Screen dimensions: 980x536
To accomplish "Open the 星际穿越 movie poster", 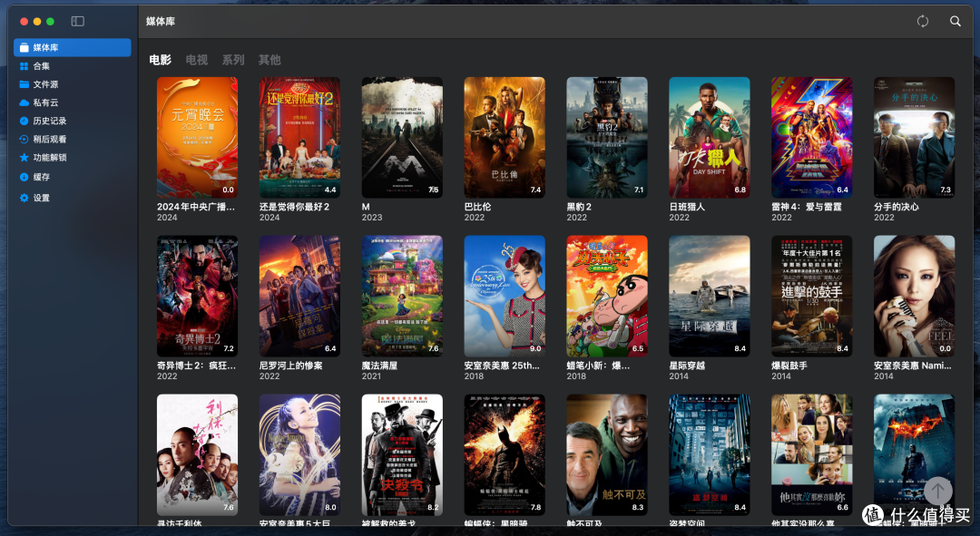I will pos(709,296).
